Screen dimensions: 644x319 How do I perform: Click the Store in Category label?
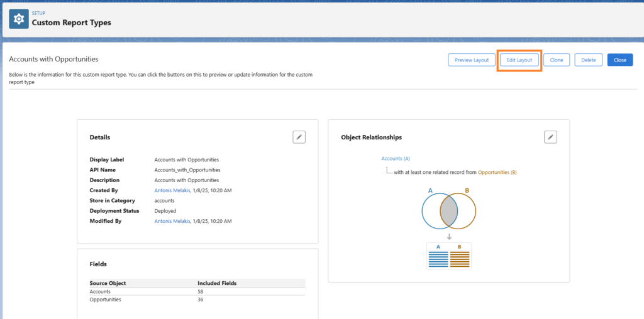pos(113,200)
